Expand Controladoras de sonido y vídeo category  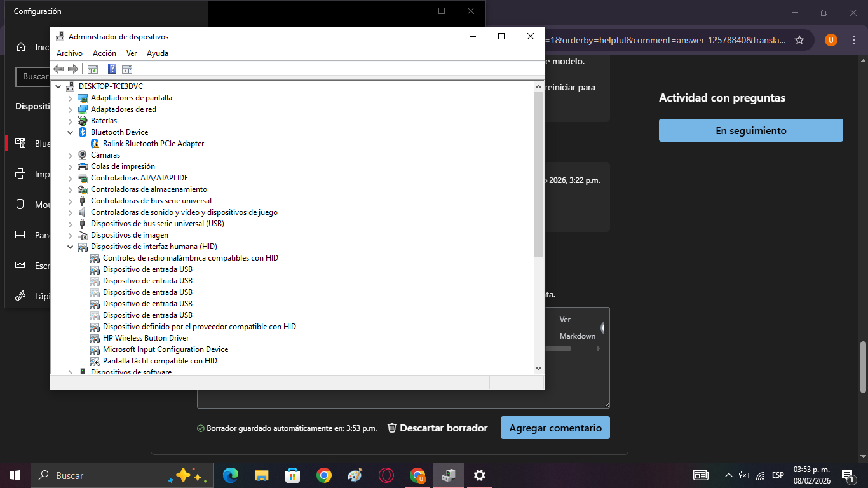[71, 212]
